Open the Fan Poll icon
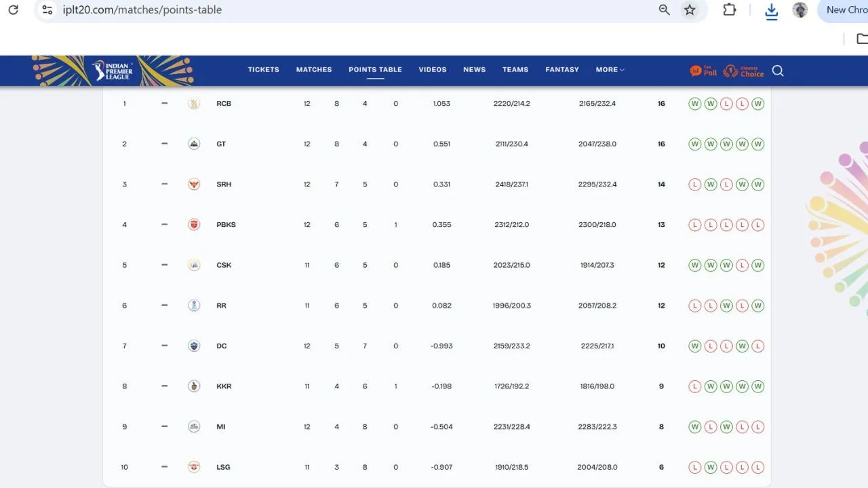This screenshot has height=488, width=868. pos(703,70)
